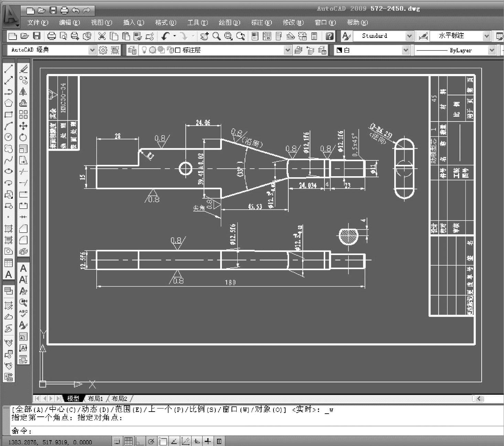Expand the 标注层 layer dropdown
Screen dimensions: 504x446
click(288, 50)
